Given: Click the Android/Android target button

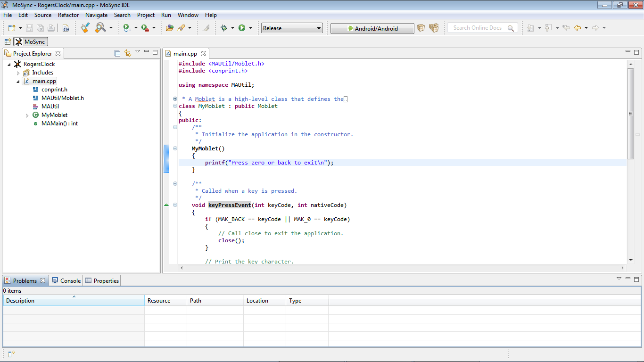Looking at the screenshot, I should pos(372,28).
